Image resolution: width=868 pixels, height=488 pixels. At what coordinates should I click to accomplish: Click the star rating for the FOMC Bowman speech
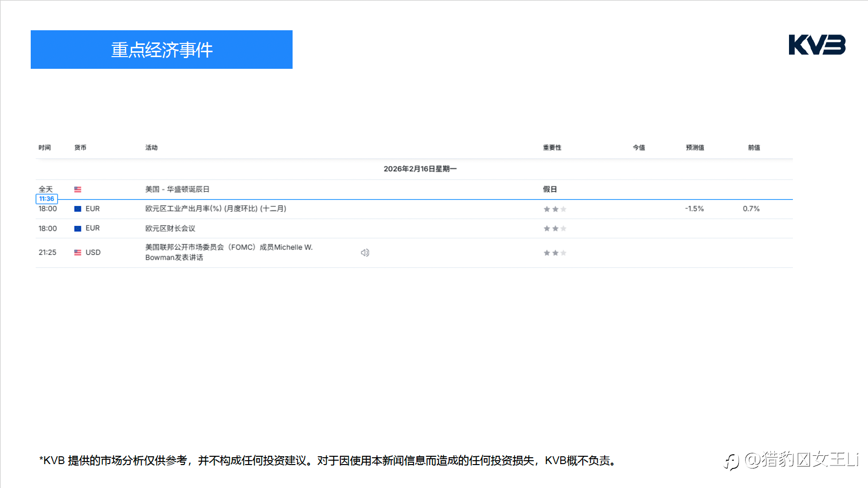click(x=554, y=253)
